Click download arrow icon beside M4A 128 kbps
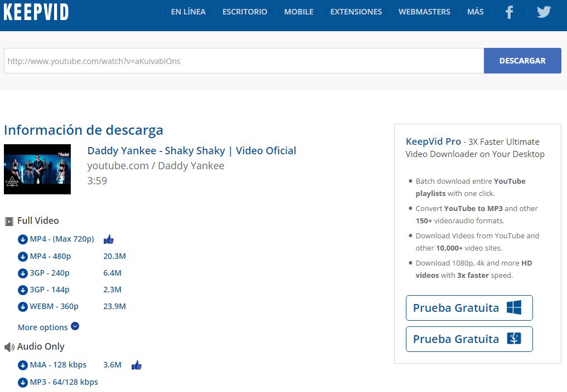567x392 pixels. click(x=23, y=365)
